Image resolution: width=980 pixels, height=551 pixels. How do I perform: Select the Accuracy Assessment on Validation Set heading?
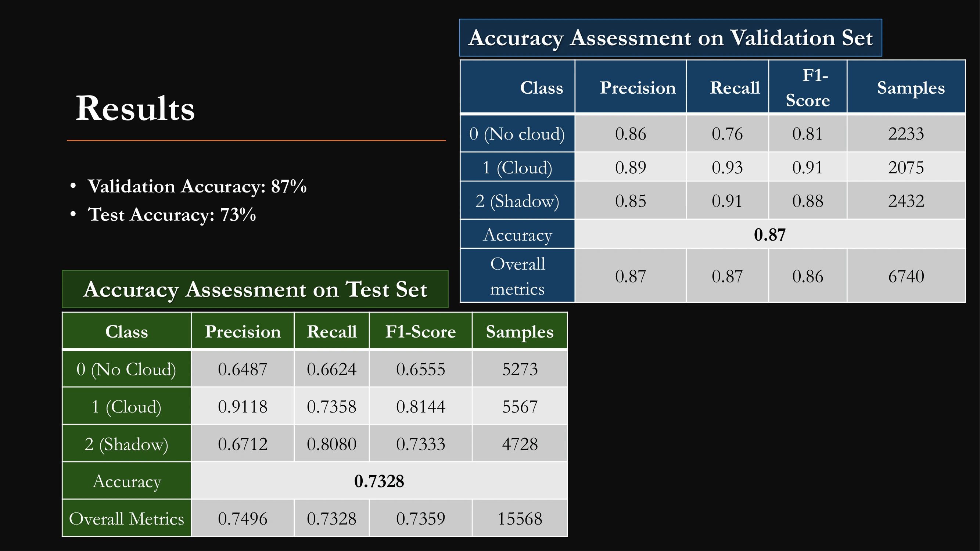pos(670,38)
